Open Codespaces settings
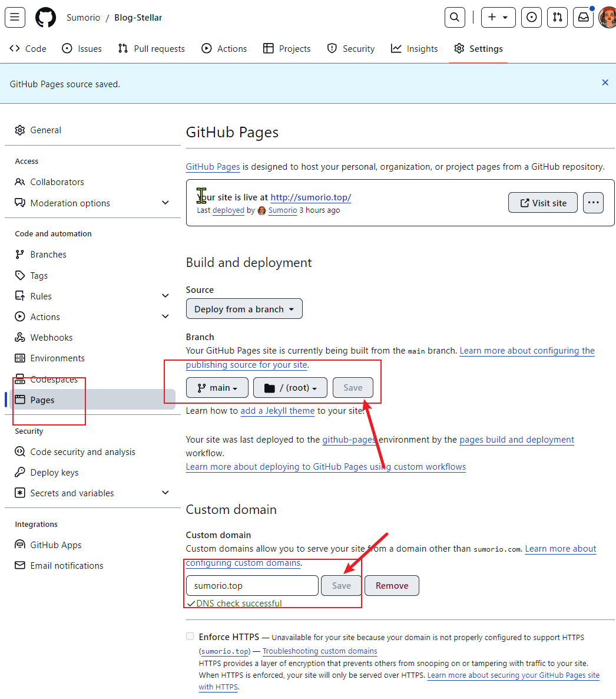The height and width of the screenshot is (699, 616). [92, 380]
